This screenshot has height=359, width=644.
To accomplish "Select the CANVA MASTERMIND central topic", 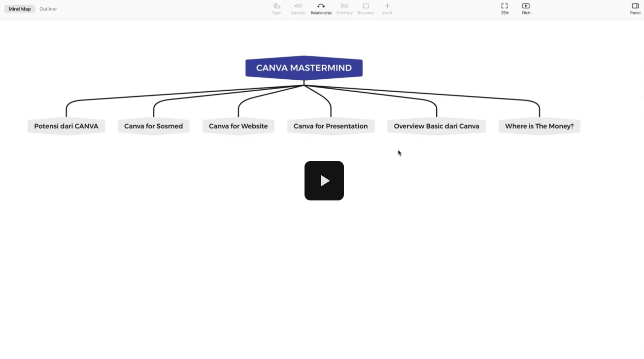I will pyautogui.click(x=304, y=68).
